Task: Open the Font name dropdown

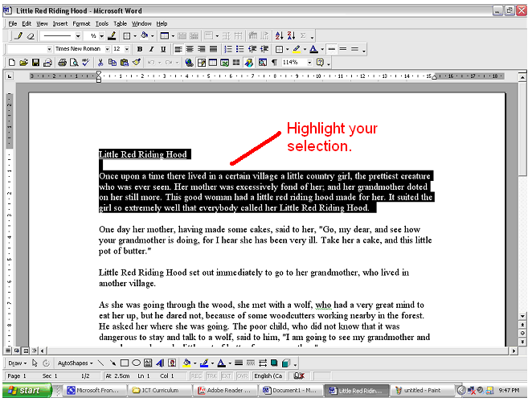Action: pyautogui.click(x=107, y=49)
